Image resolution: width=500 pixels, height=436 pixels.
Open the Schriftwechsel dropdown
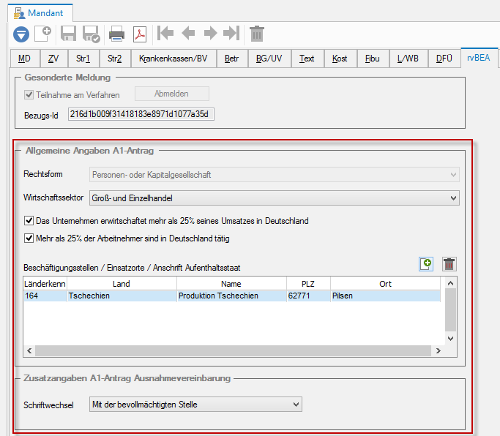coord(195,404)
